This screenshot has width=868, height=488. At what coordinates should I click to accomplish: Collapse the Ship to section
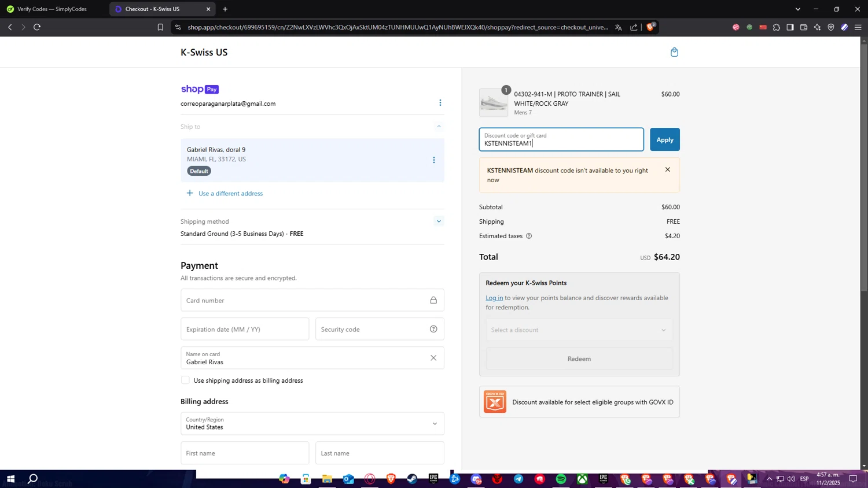pos(439,126)
